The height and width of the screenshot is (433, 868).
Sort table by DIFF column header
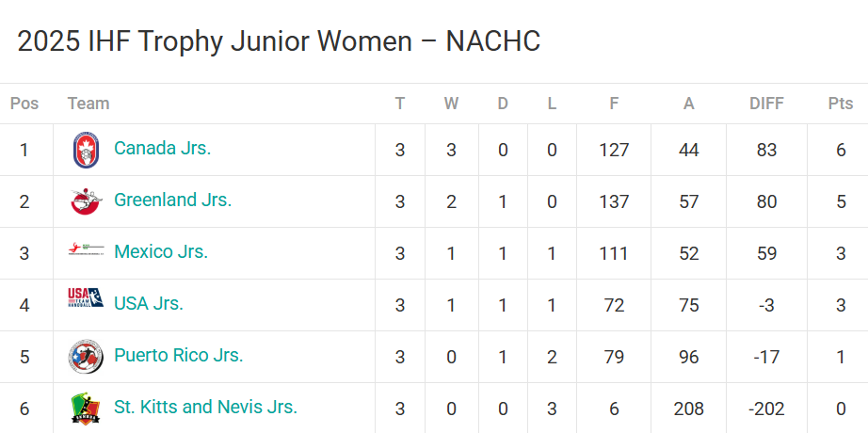pyautogui.click(x=766, y=104)
